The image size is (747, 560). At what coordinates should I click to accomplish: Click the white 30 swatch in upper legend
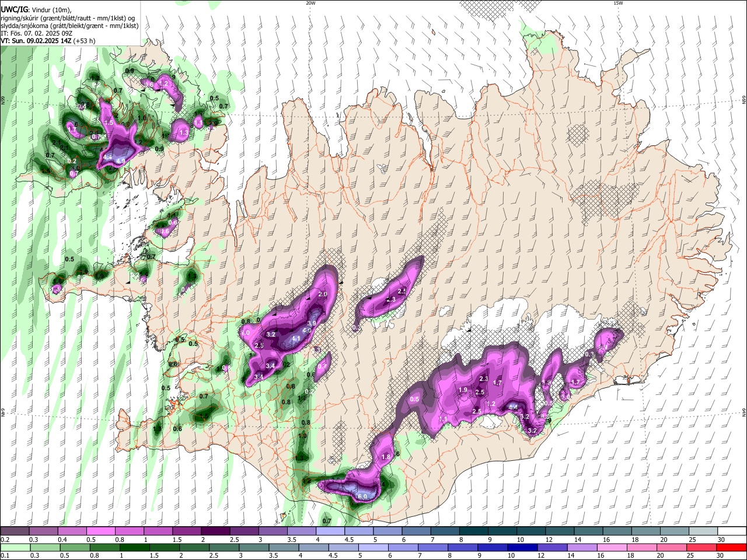tap(732, 531)
